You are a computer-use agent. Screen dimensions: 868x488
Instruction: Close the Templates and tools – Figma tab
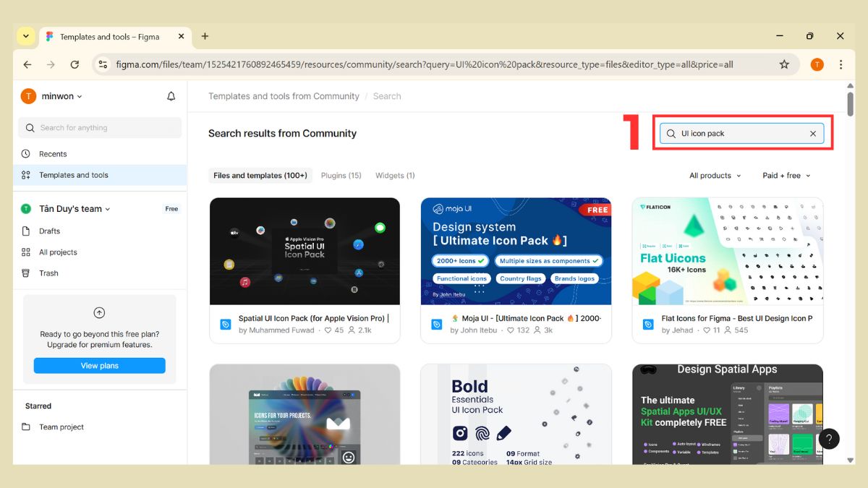pyautogui.click(x=181, y=36)
